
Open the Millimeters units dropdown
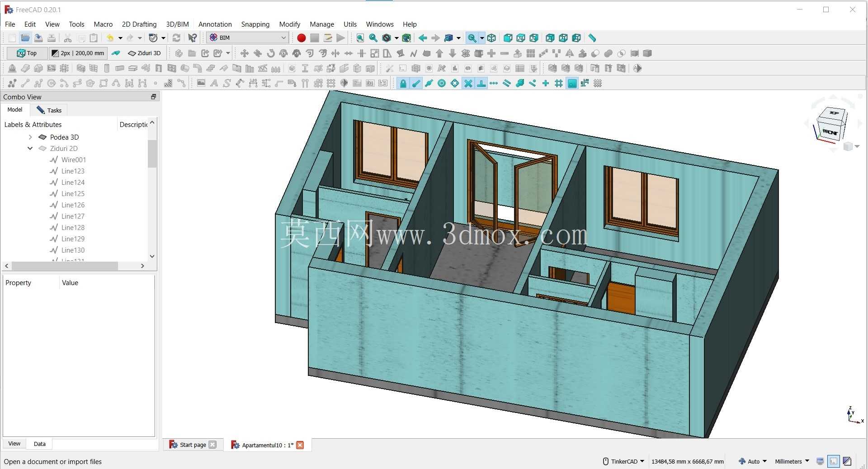click(792, 461)
